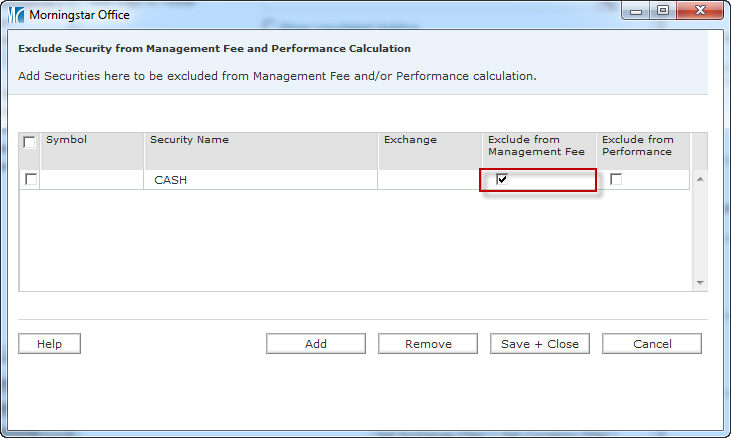Image resolution: width=731 pixels, height=438 pixels.
Task: Click Save + Close
Action: coord(540,344)
